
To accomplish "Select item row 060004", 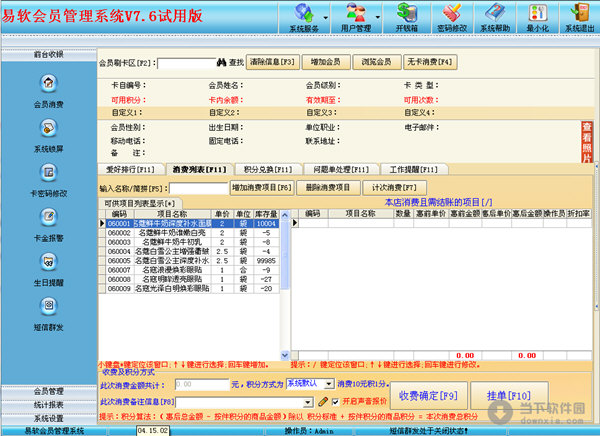I will point(189,251).
